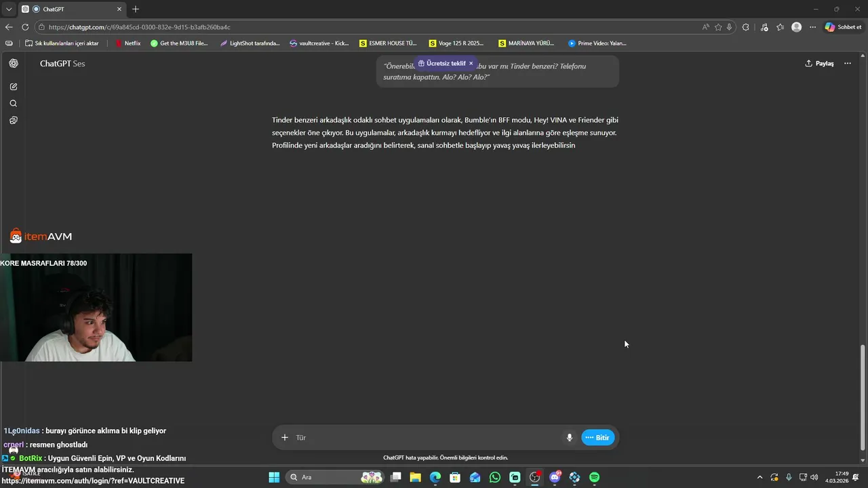Toggle the vertical tabs icon on bookmarks bar
The height and width of the screenshot is (488, 868).
9,43
